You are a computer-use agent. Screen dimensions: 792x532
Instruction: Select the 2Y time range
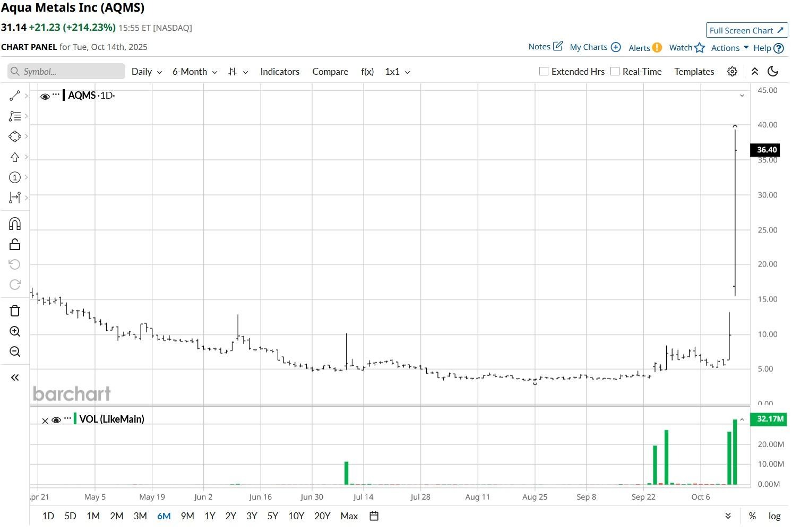(x=230, y=516)
